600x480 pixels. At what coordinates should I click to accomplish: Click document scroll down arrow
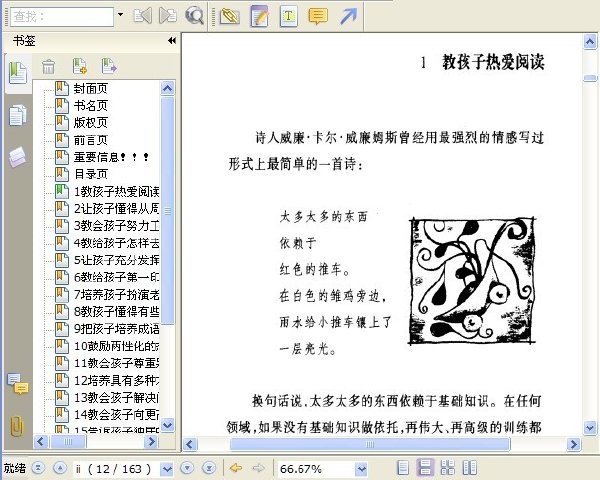click(590, 427)
